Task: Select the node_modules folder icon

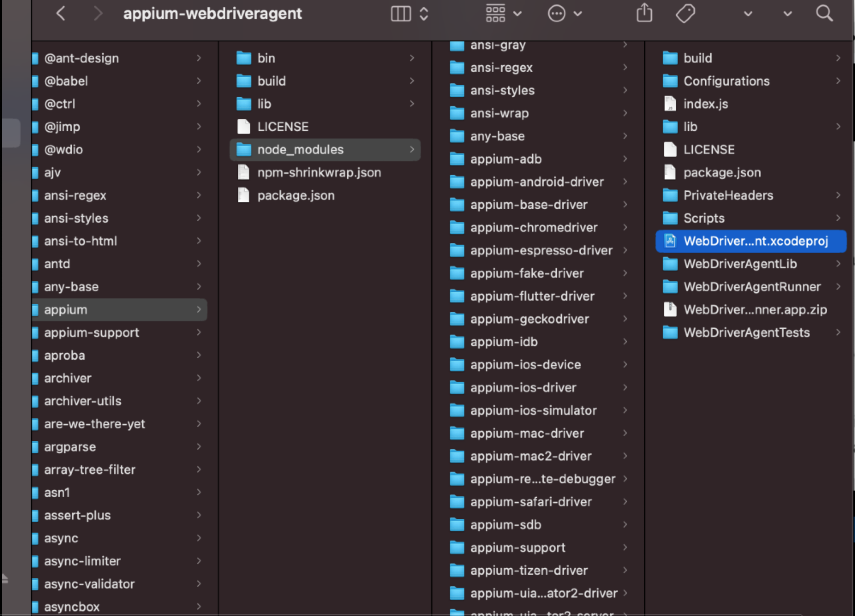Action: pos(244,150)
